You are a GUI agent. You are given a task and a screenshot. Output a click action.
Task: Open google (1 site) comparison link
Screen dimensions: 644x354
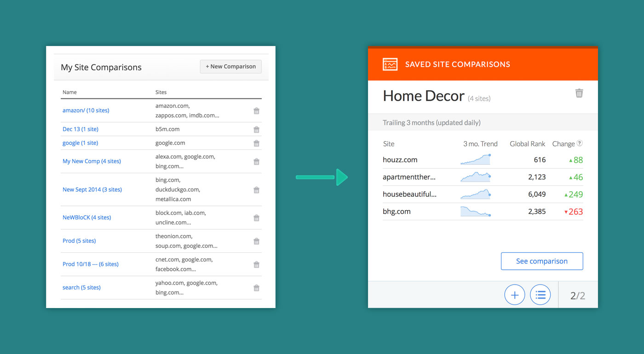[80, 143]
